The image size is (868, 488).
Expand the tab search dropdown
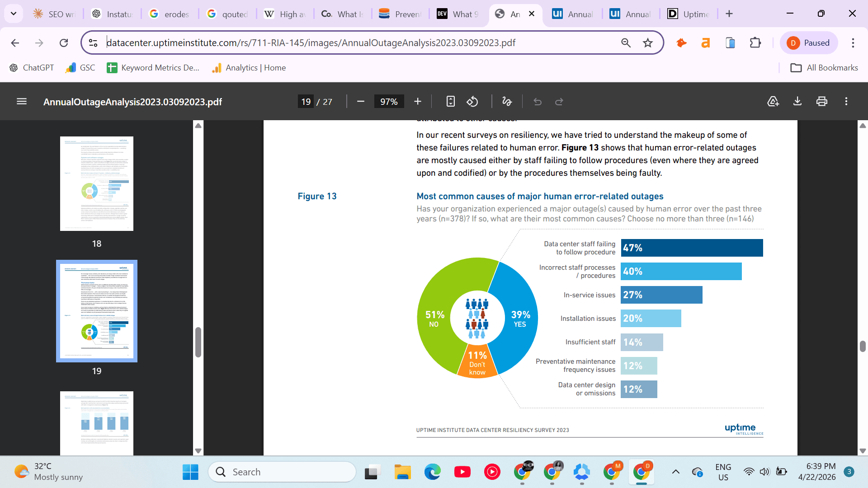coord(14,14)
